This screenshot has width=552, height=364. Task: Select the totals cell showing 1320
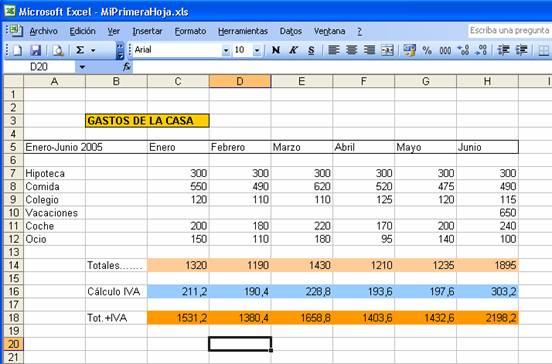pyautogui.click(x=178, y=265)
